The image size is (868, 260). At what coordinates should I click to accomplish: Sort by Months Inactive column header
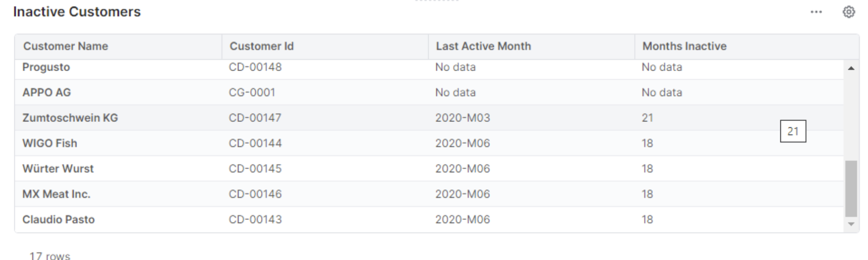pos(684,46)
